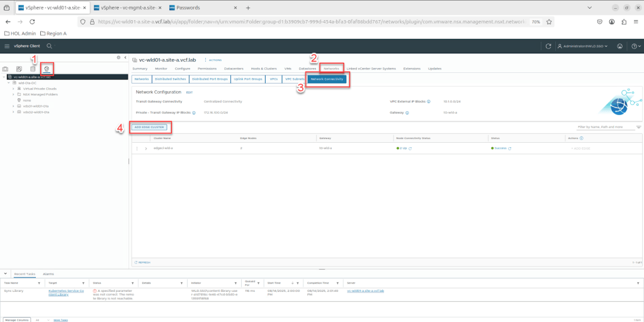The image size is (644, 322).
Task: Collapse the Recent Tasks bottom panel chevron
Action: (x=5, y=273)
